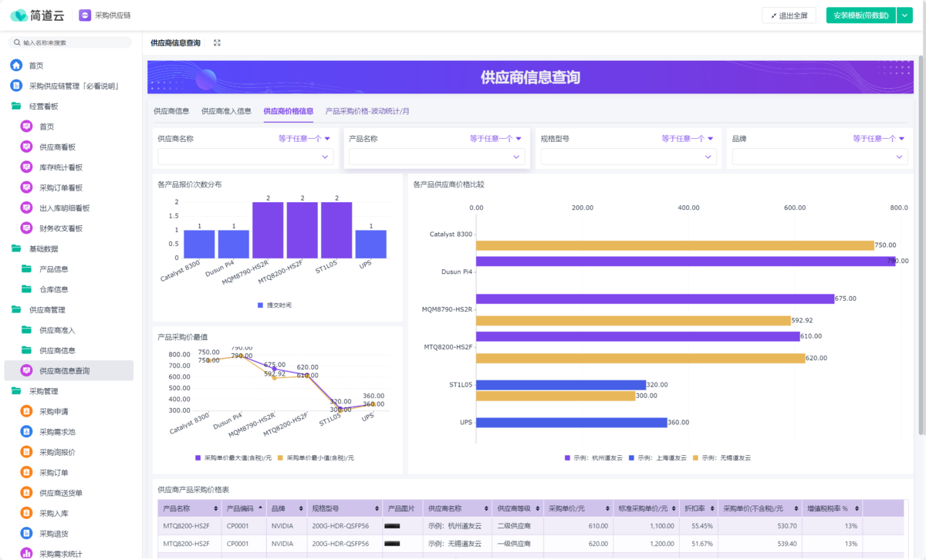Switch to 供应商准入信息 tab
The width and height of the screenshot is (926, 560).
tap(226, 111)
